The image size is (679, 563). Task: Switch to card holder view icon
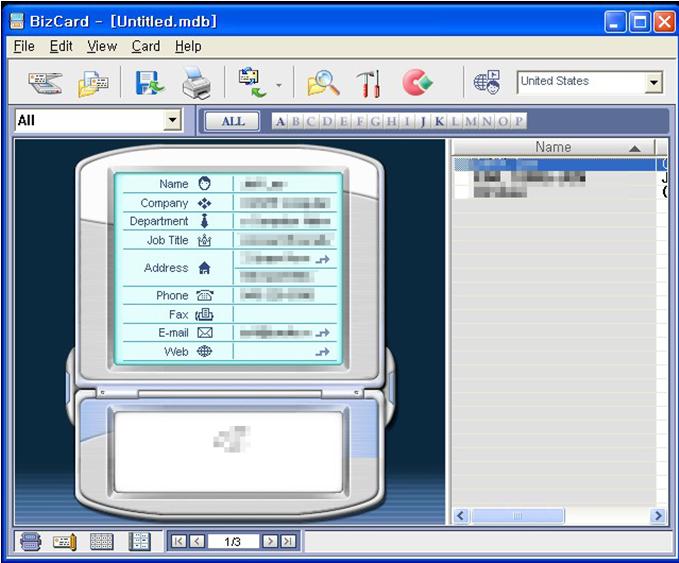pyautogui.click(x=30, y=541)
